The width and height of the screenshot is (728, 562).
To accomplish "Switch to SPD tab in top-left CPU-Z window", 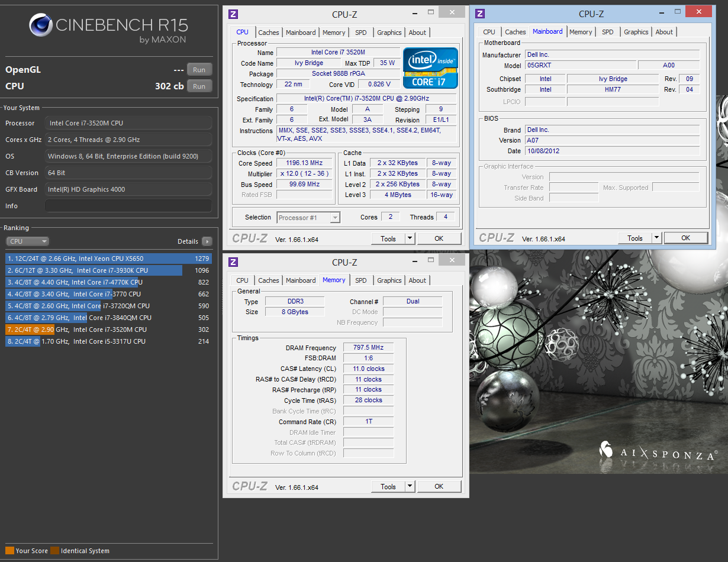I will coord(361,33).
